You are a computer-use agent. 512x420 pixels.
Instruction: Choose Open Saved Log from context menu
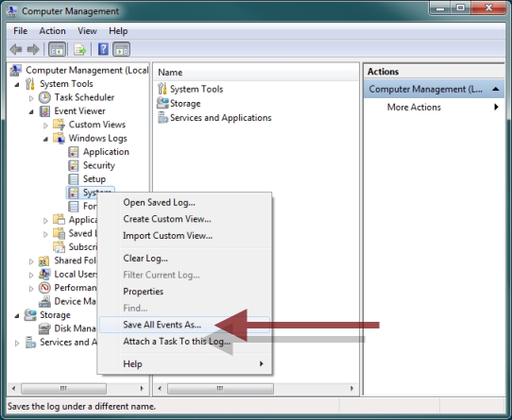point(184,202)
